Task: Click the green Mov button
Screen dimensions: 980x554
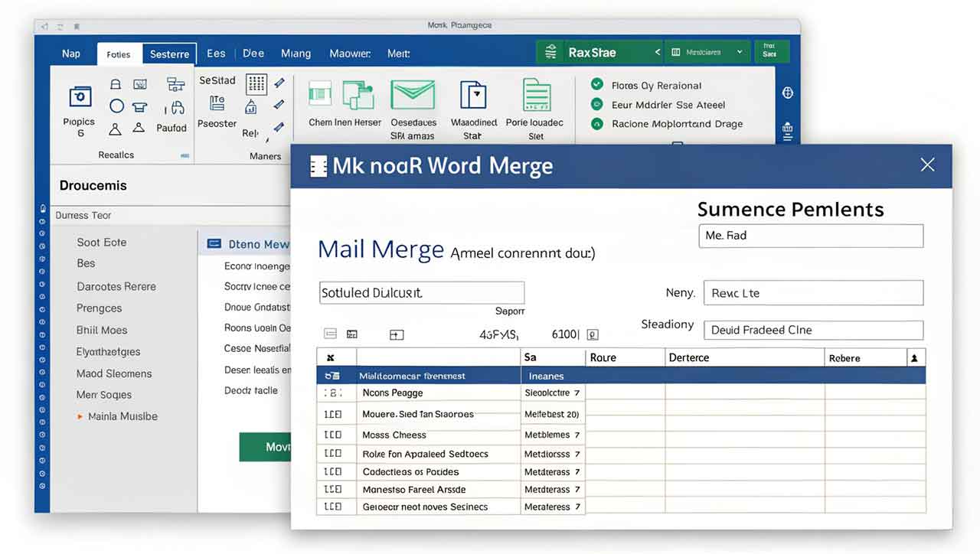Action: click(x=266, y=447)
